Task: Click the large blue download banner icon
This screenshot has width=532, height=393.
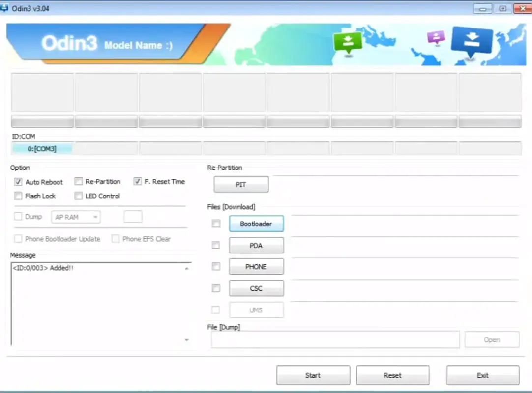Action: [472, 41]
